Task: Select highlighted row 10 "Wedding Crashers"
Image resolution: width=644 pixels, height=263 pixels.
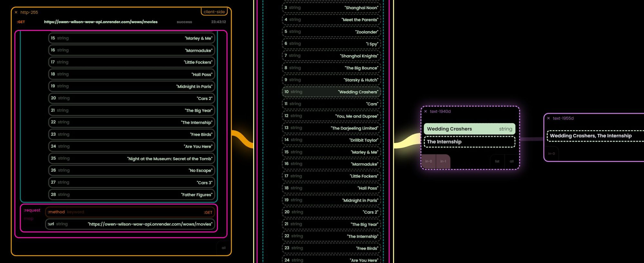Action: (331, 92)
